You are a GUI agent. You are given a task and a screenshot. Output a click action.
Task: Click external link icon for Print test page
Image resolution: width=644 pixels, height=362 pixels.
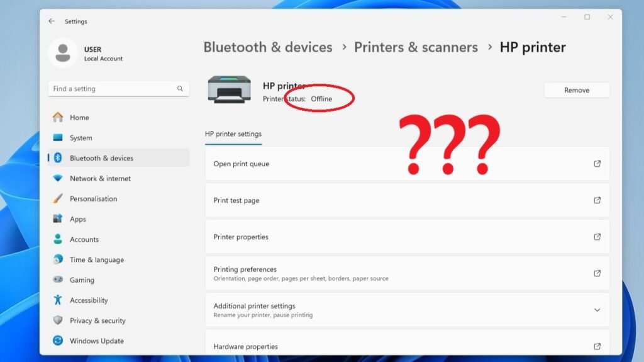click(x=597, y=200)
